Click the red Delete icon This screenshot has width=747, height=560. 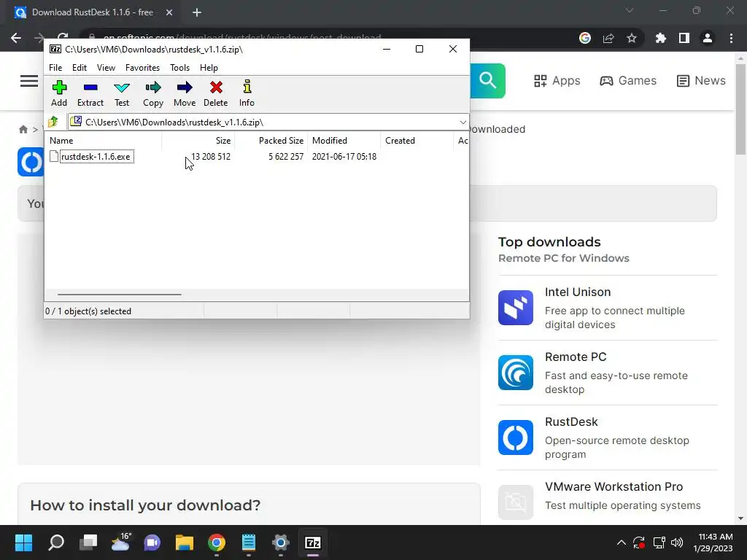point(216,93)
